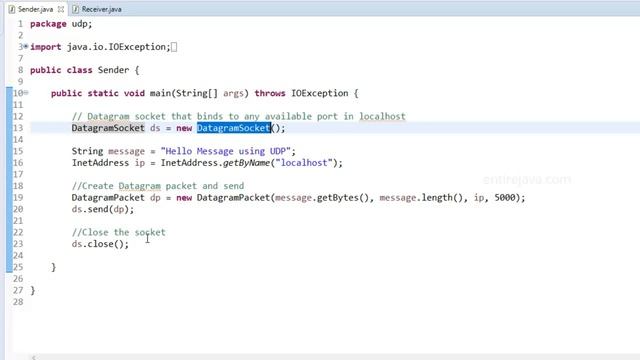Open the Receiver.java tab
This screenshot has height=360, width=640.
[x=101, y=9]
